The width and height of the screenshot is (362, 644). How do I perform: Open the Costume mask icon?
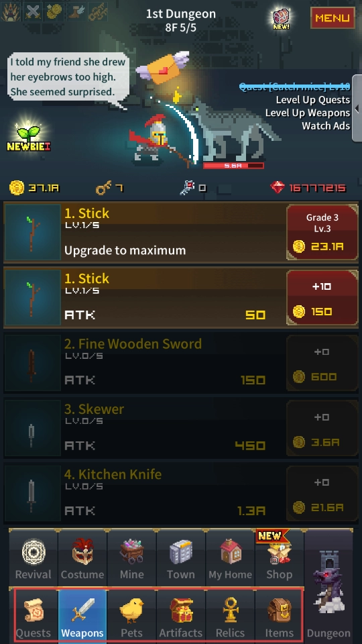coord(82,559)
